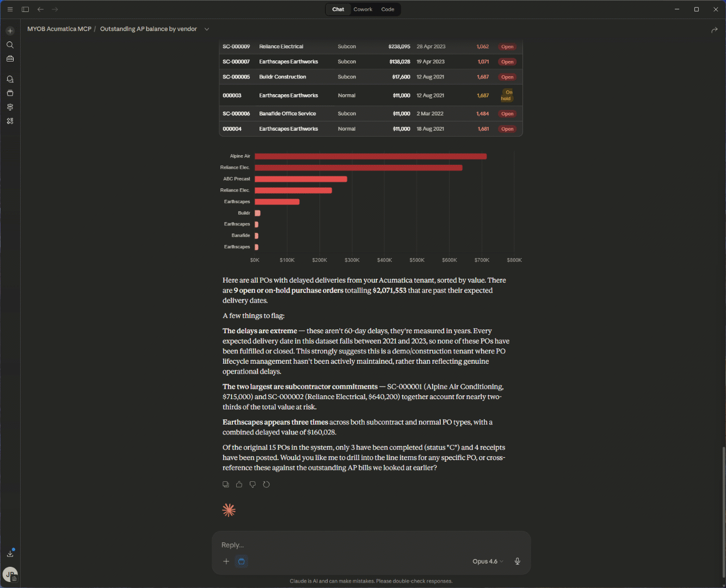Open the MCP tools icon in the reply box
The height and width of the screenshot is (588, 726).
click(x=241, y=561)
